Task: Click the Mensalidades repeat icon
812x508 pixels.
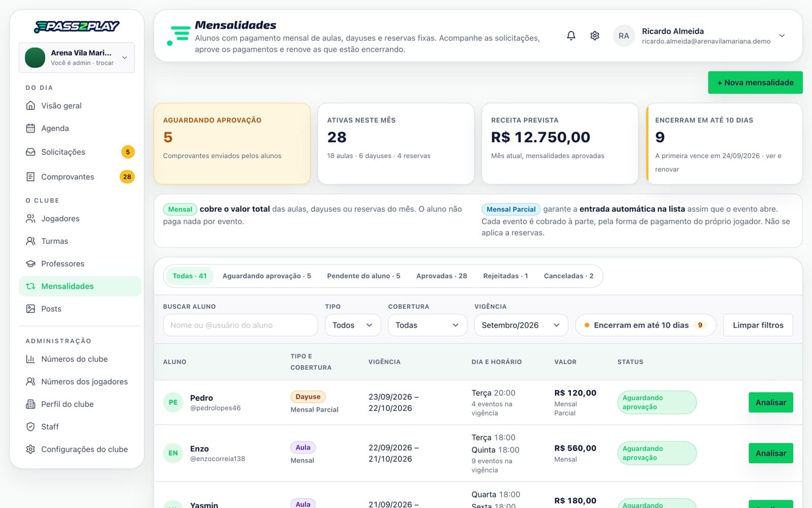Action: tap(30, 286)
